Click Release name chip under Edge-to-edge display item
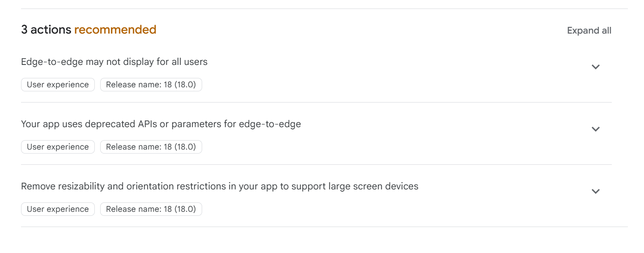This screenshot has width=644, height=253. (151, 85)
